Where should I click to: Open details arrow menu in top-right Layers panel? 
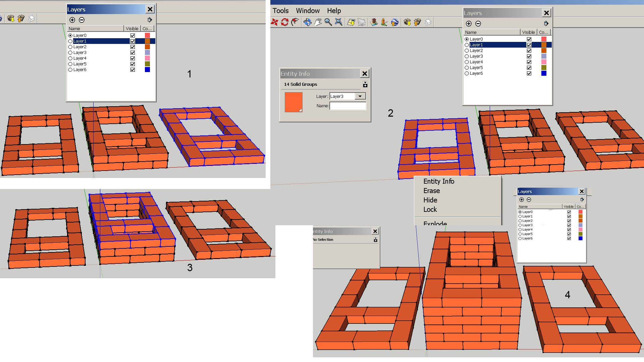[546, 23]
